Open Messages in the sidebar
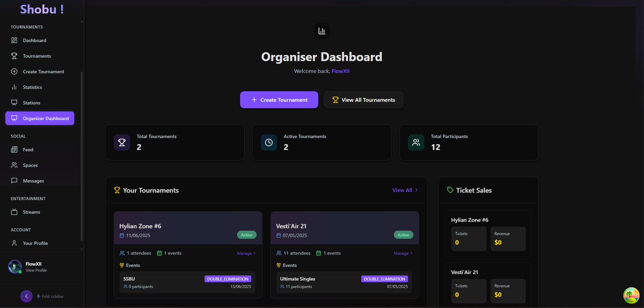Image resolution: width=644 pixels, height=308 pixels. [40, 181]
